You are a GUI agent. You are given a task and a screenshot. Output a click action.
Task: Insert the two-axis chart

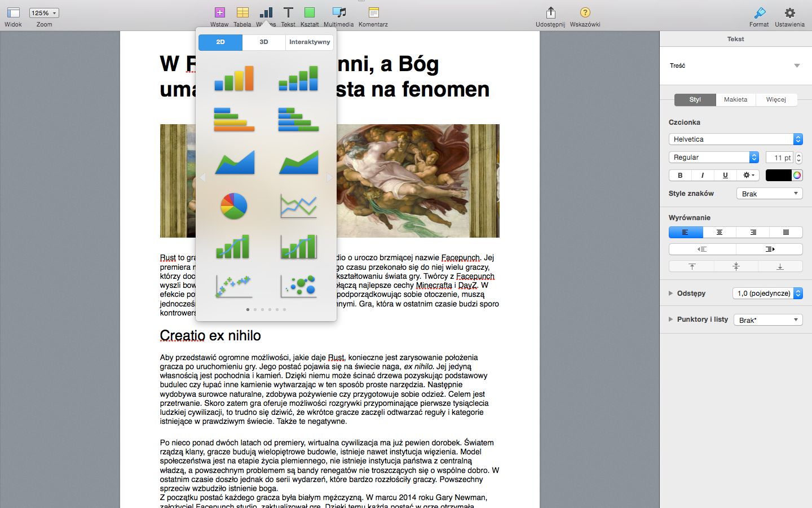pos(298,247)
